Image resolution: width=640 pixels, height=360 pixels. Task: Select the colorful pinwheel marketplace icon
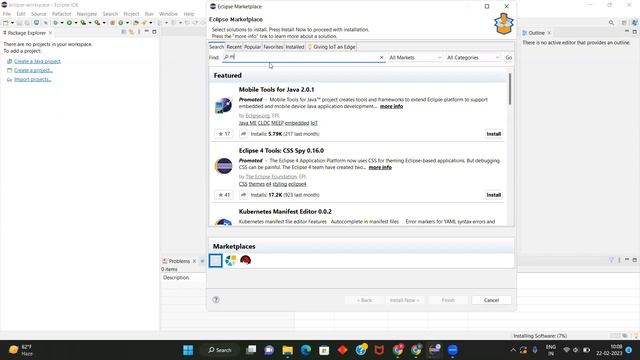click(x=231, y=260)
